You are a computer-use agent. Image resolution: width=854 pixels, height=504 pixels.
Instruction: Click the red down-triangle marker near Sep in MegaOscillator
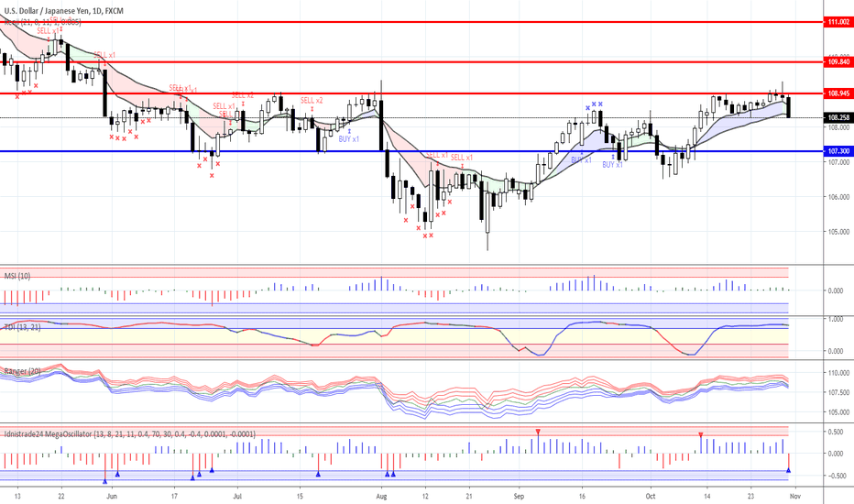coord(538,433)
